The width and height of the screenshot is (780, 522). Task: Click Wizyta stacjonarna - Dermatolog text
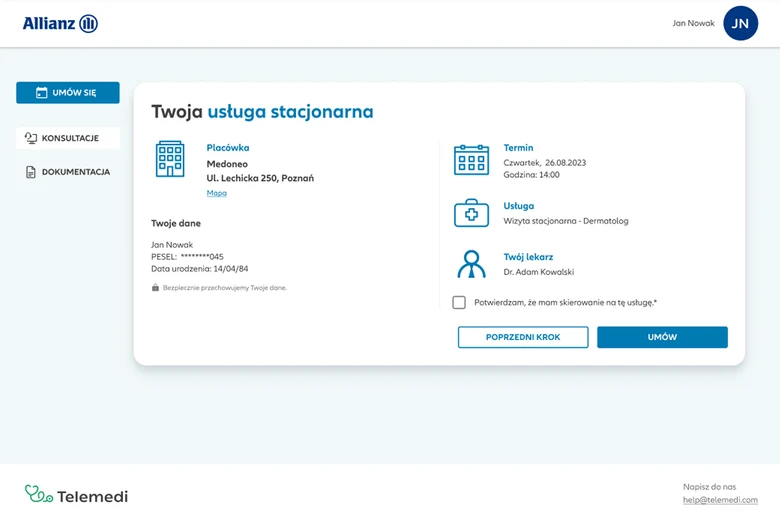coord(566,221)
